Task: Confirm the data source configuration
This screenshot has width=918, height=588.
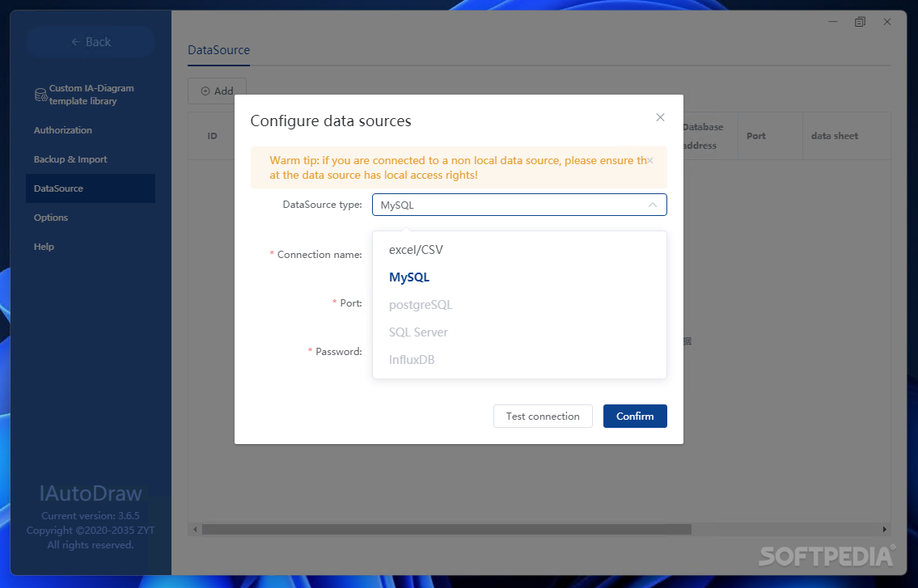Action: tap(635, 417)
